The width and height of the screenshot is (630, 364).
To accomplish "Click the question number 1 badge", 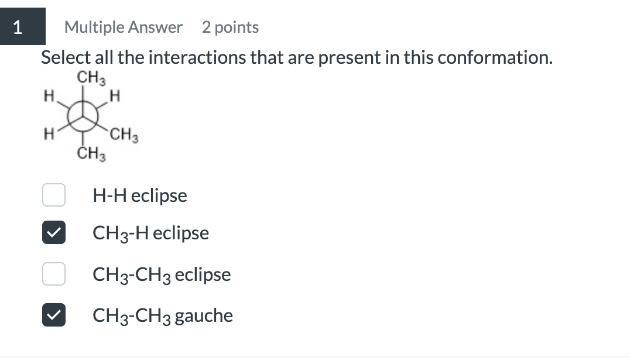I will point(23,26).
